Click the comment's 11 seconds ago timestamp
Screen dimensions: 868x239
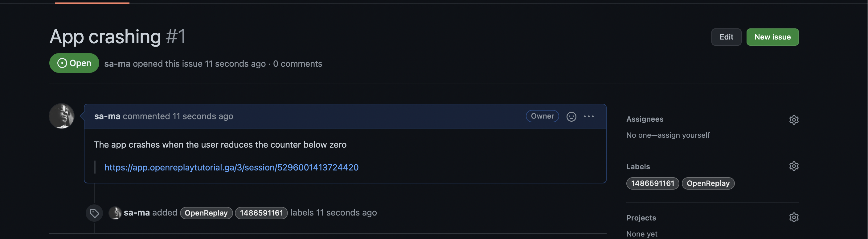[203, 116]
